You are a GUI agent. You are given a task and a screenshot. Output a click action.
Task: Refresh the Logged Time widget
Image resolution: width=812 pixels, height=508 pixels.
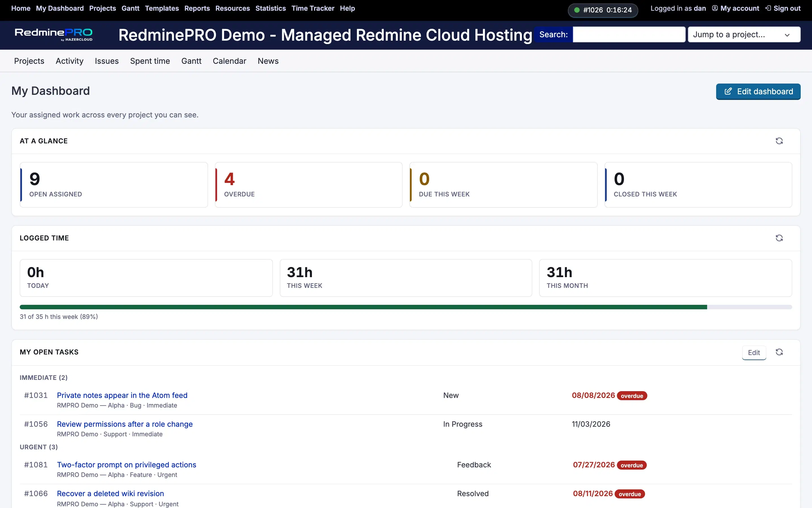click(779, 238)
